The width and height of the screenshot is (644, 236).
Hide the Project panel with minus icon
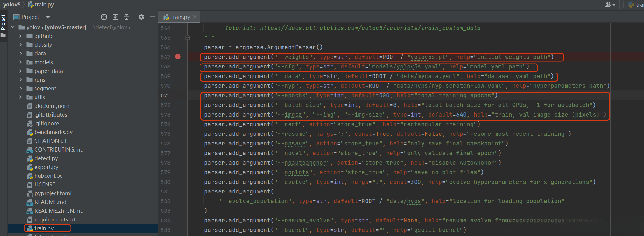tap(152, 17)
